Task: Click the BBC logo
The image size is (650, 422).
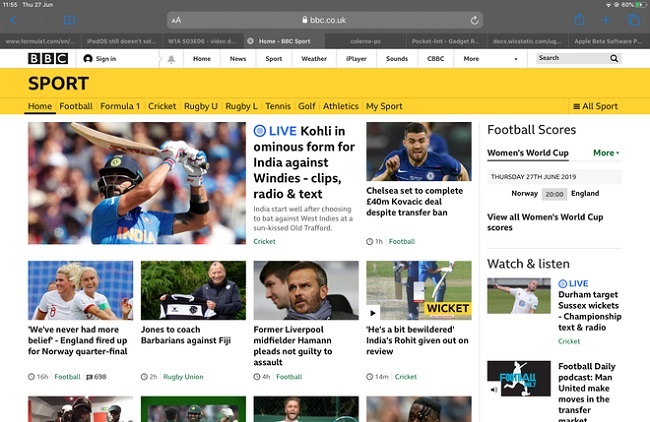Action: [48, 58]
